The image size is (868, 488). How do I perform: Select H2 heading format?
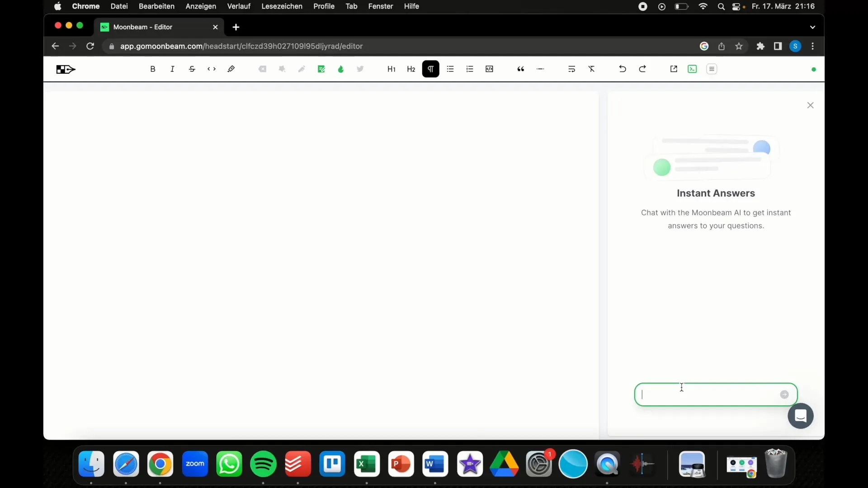[x=410, y=69]
